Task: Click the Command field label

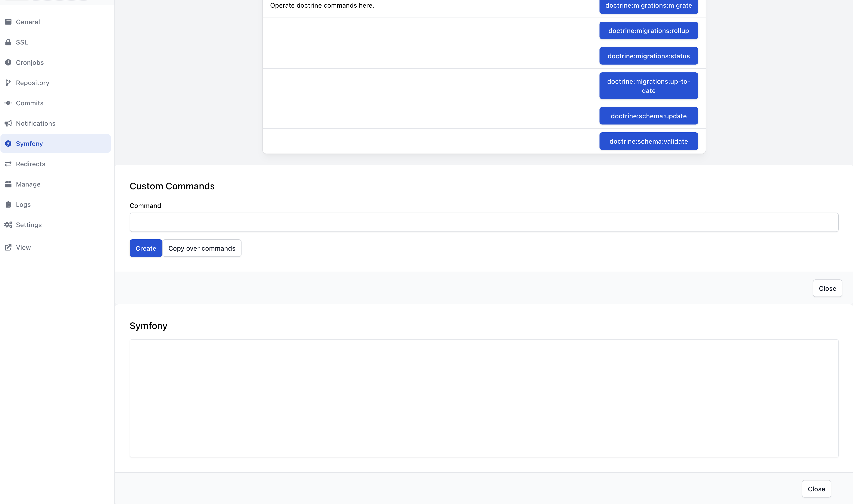Action: tap(145, 206)
